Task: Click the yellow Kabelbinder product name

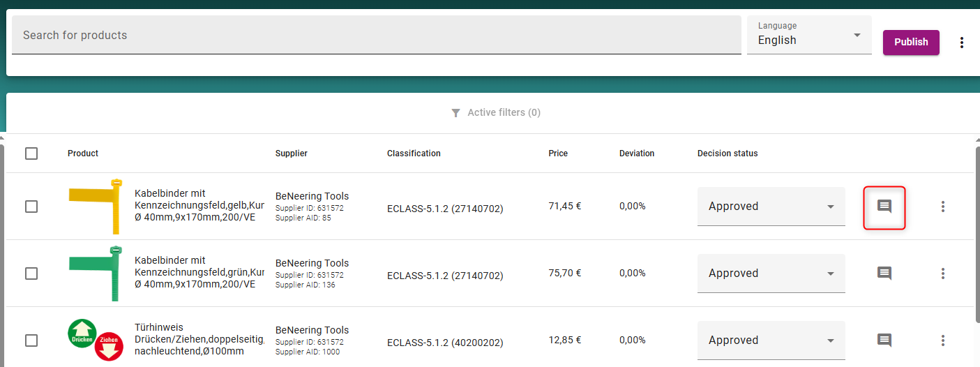Action: tap(199, 207)
